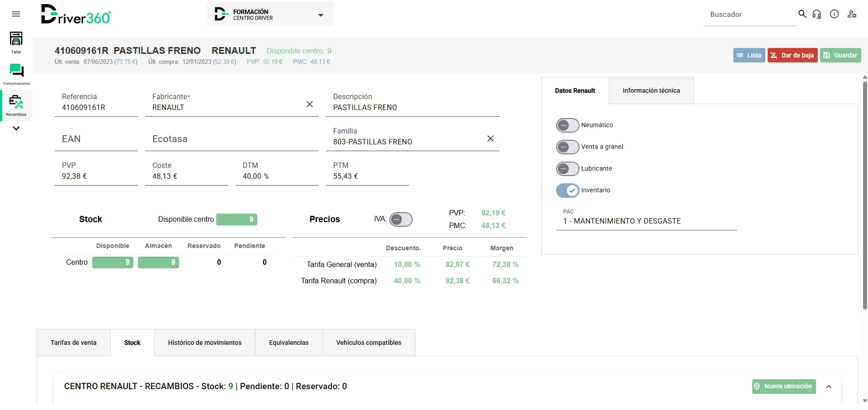
Task: Enable the Neumático toggle
Action: coord(567,125)
